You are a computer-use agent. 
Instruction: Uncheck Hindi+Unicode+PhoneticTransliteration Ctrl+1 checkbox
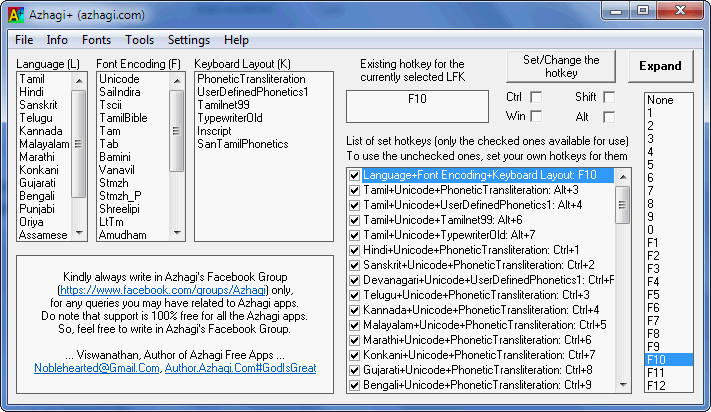point(355,250)
